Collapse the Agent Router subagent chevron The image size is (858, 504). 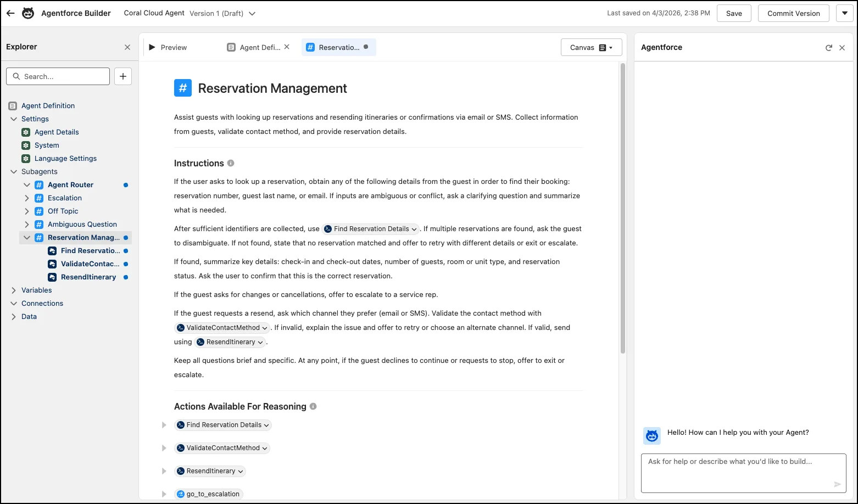(27, 184)
